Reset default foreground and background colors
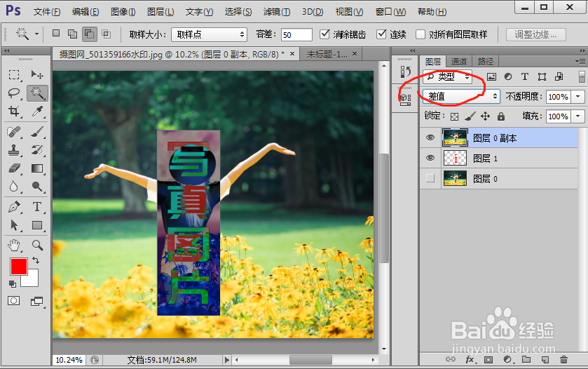The width and height of the screenshot is (588, 369). tap(13, 284)
